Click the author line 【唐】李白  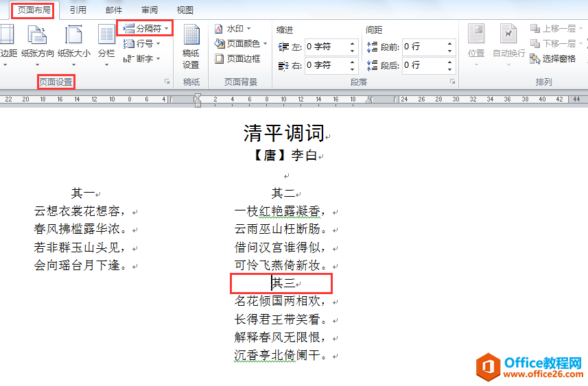[x=285, y=155]
